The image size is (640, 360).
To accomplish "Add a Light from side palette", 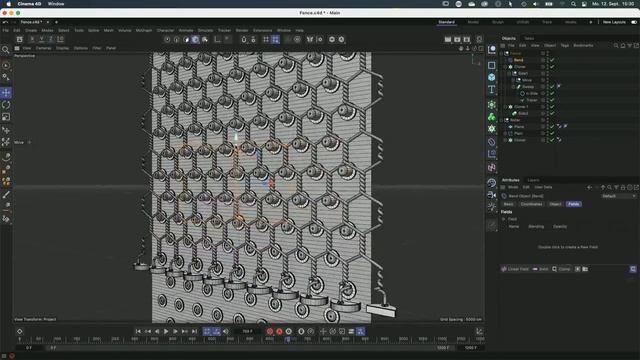I will click(x=492, y=207).
